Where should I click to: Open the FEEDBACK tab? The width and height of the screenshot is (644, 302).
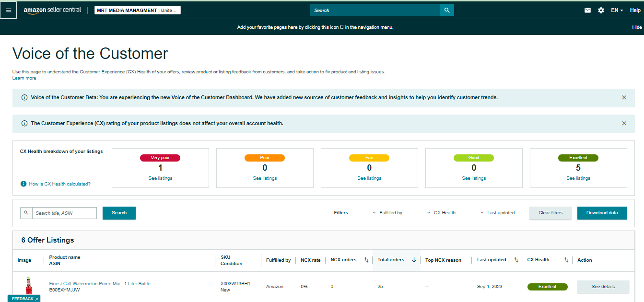pos(23,299)
